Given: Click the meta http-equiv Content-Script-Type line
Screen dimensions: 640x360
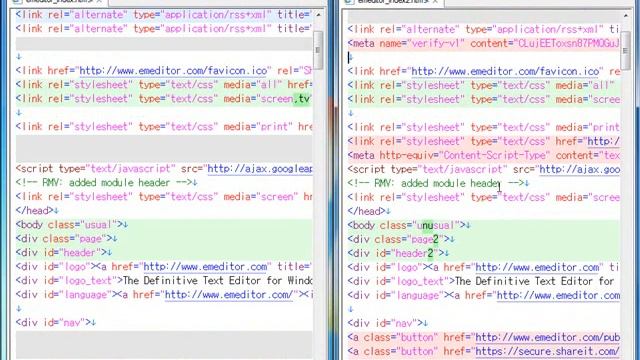Looking at the screenshot, I should click(x=484, y=156).
